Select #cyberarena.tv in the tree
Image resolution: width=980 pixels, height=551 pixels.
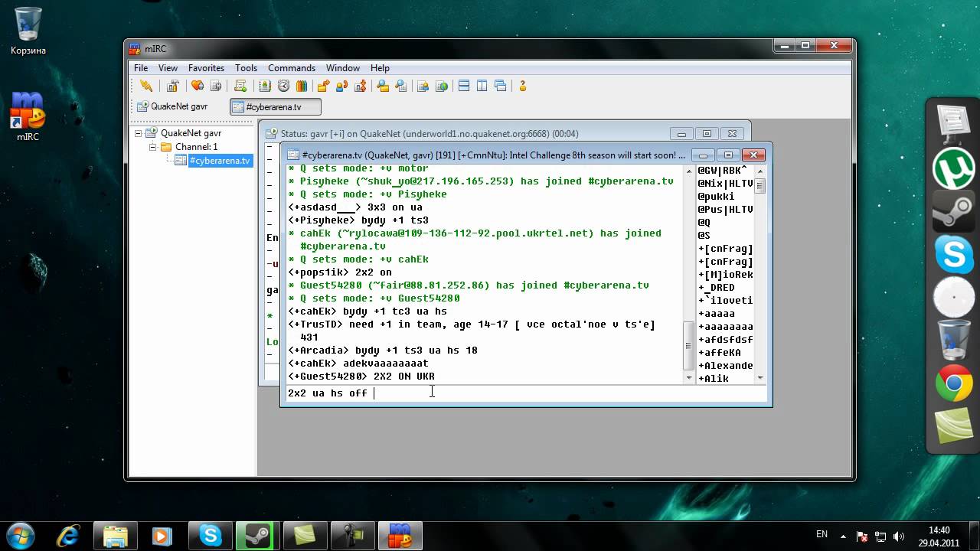(x=220, y=161)
